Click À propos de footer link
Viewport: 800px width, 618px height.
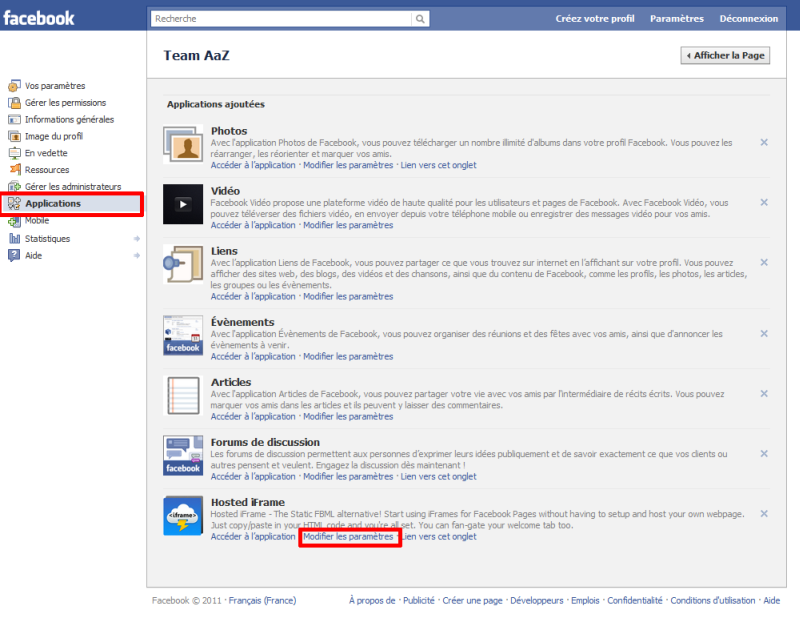pyautogui.click(x=372, y=600)
